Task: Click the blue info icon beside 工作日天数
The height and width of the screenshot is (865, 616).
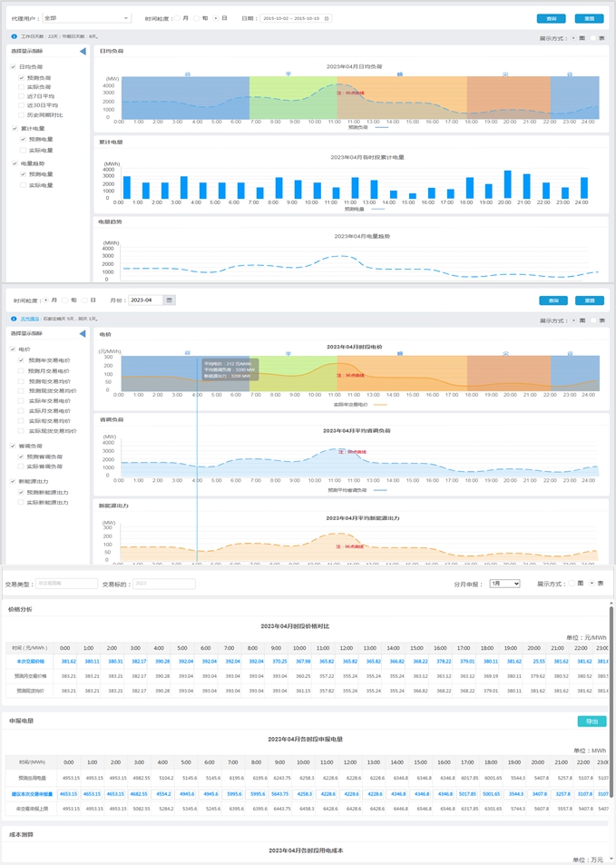Action: pos(15,37)
